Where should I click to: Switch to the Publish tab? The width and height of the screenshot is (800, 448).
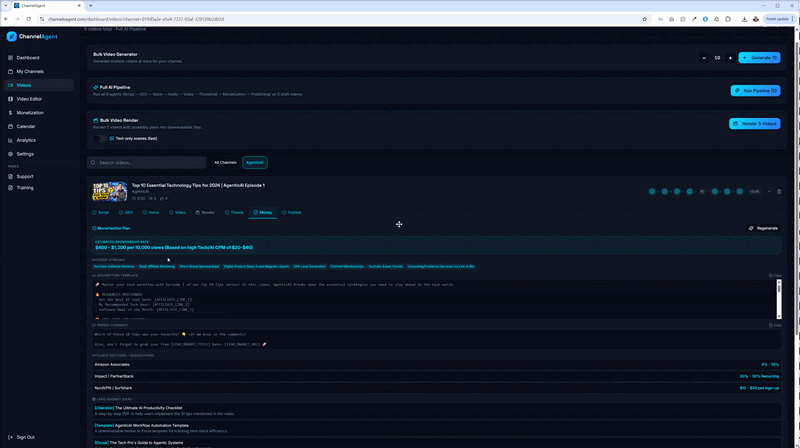point(292,212)
